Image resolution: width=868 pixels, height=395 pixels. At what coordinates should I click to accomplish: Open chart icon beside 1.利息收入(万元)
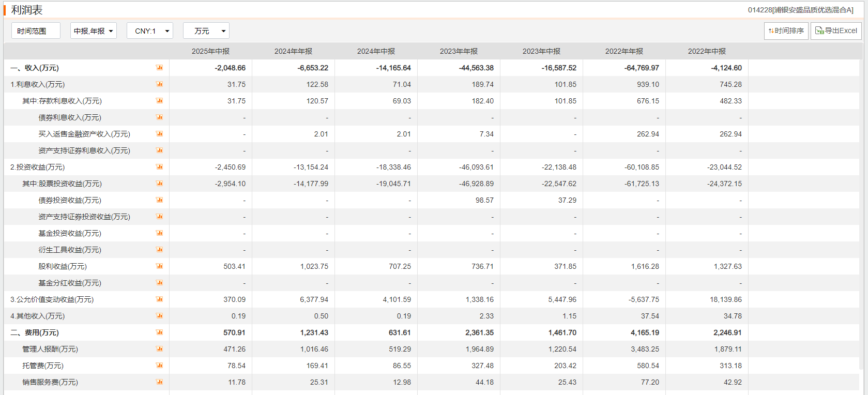coord(160,84)
